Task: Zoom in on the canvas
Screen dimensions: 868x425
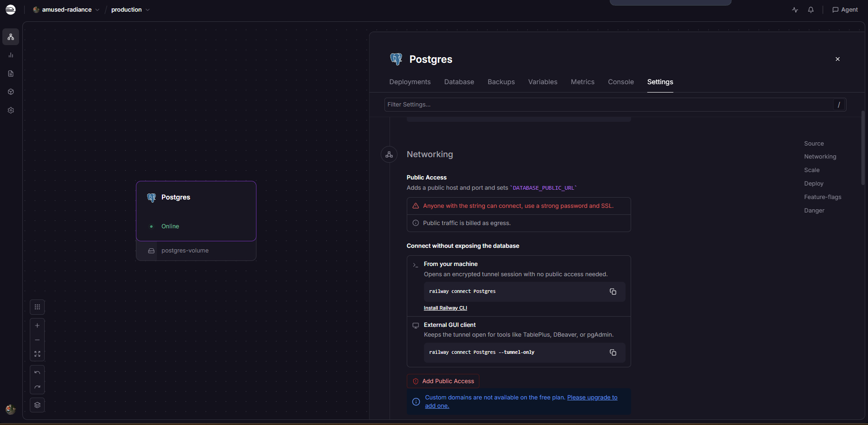Action: click(x=37, y=325)
